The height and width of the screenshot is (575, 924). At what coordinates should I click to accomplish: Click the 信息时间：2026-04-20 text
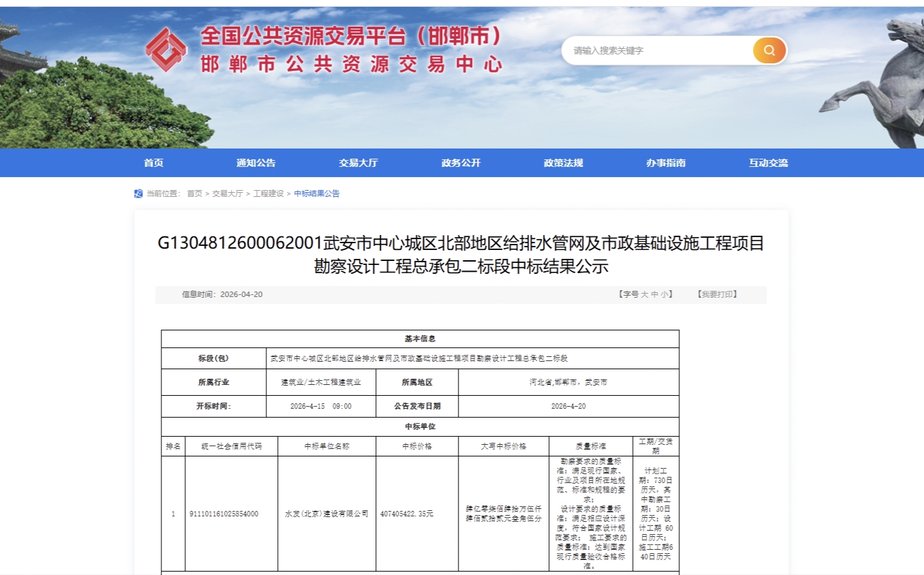point(222,294)
